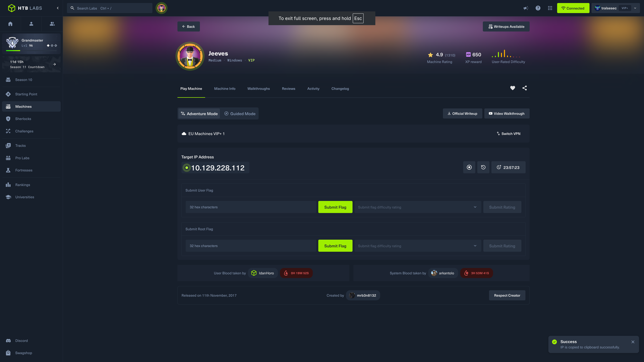The width and height of the screenshot is (644, 362).
Task: Click Respect Creator
Action: [507, 295]
